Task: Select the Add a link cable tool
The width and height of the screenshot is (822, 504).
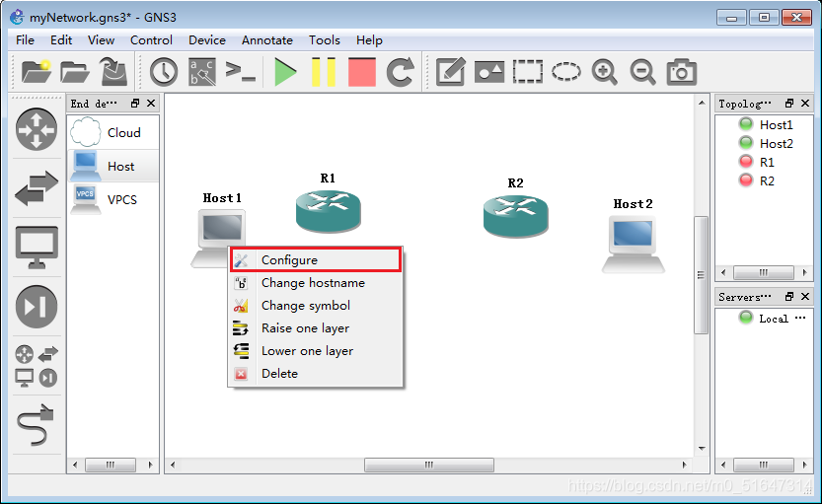Action: [37, 424]
